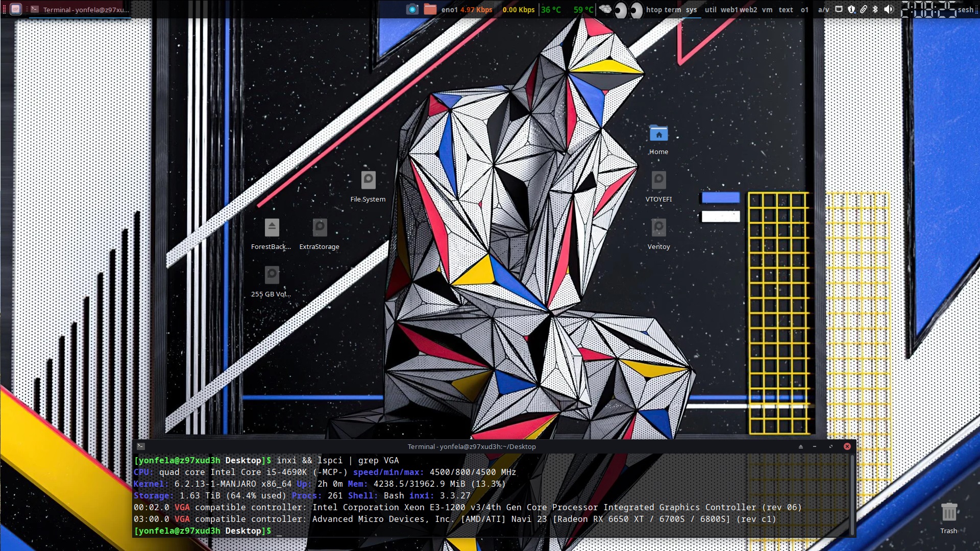Switch to the web1 workspace
This screenshot has width=980, height=551.
pos(729,10)
